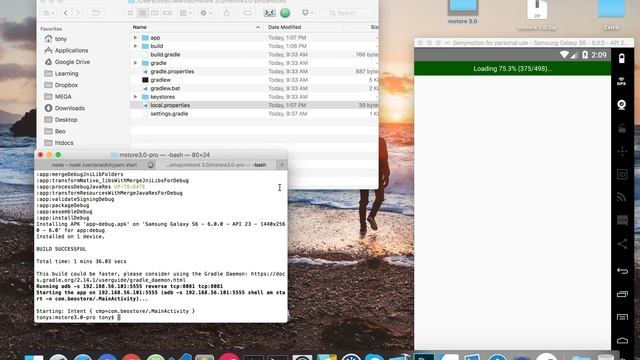Open Genymotion device ID tool
Image resolution: width=640 pixels, height=360 pixels.
pyautogui.click(x=622, y=174)
